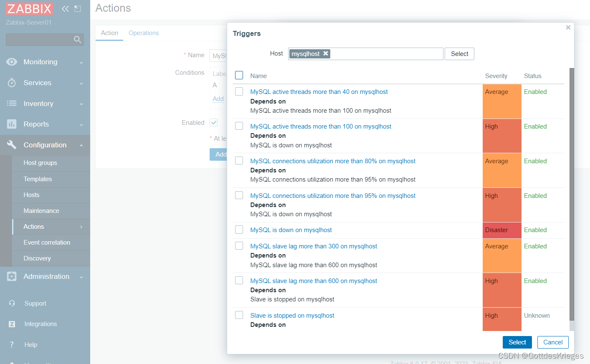
Task: Click the Reports chart icon
Action: pyautogui.click(x=12, y=124)
